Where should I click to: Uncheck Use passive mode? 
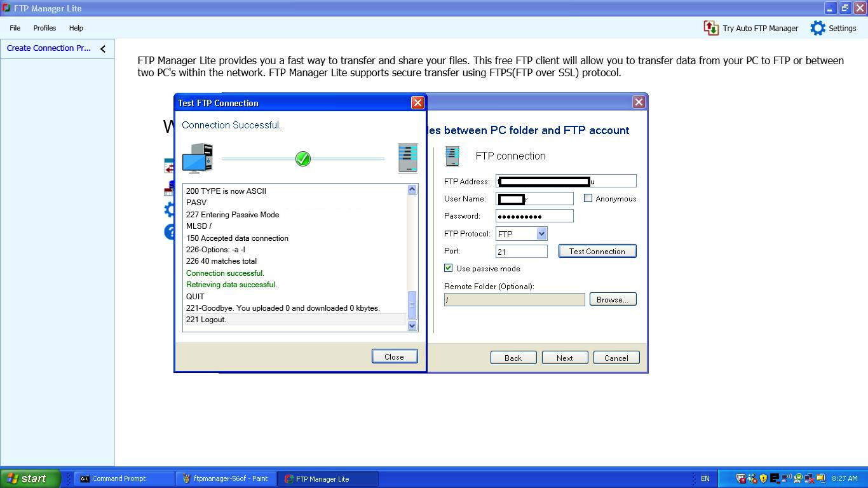point(449,268)
